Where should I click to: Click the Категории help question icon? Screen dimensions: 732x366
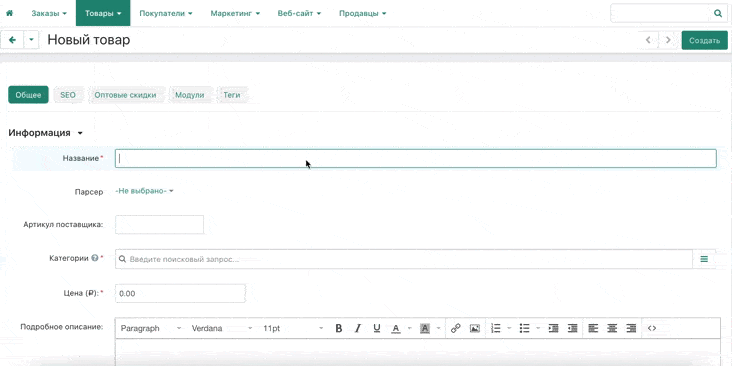tap(94, 258)
